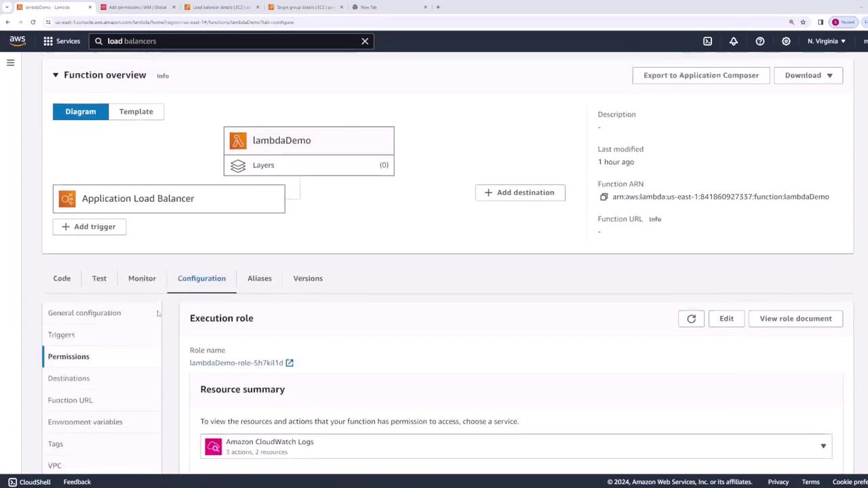Open the Layers stack icon

[238, 165]
